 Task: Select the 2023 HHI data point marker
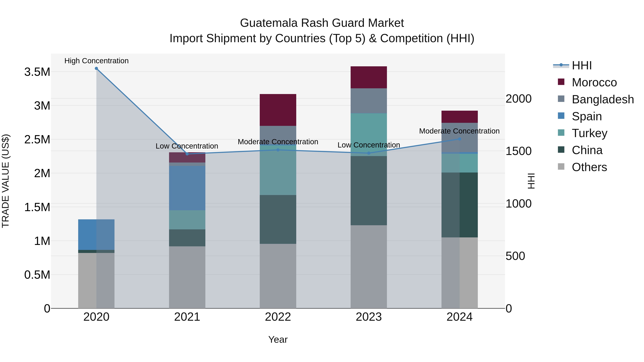tap(369, 153)
